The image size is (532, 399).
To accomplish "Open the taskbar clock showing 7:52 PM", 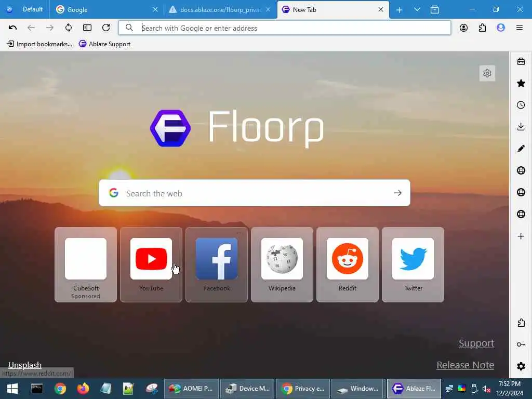I will click(509, 389).
